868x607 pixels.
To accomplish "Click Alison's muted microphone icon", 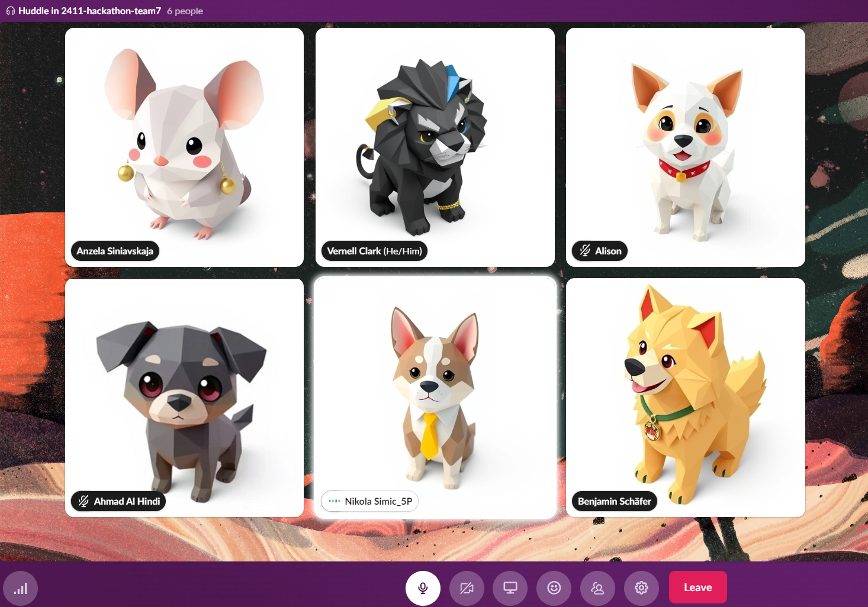I will pyautogui.click(x=585, y=251).
